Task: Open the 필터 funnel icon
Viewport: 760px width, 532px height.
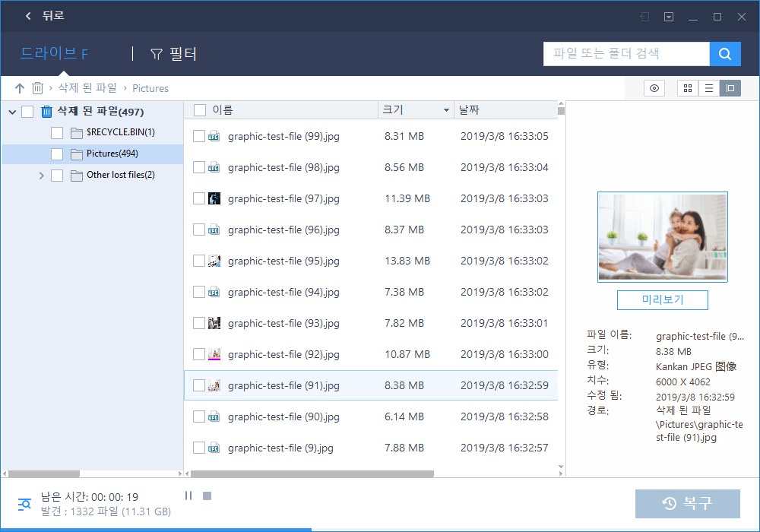Action: coord(156,54)
